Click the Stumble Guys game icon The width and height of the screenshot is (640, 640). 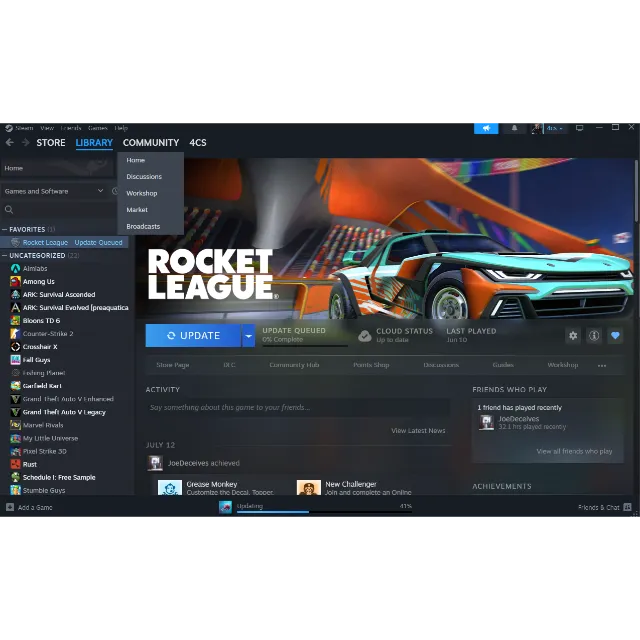pos(16,490)
